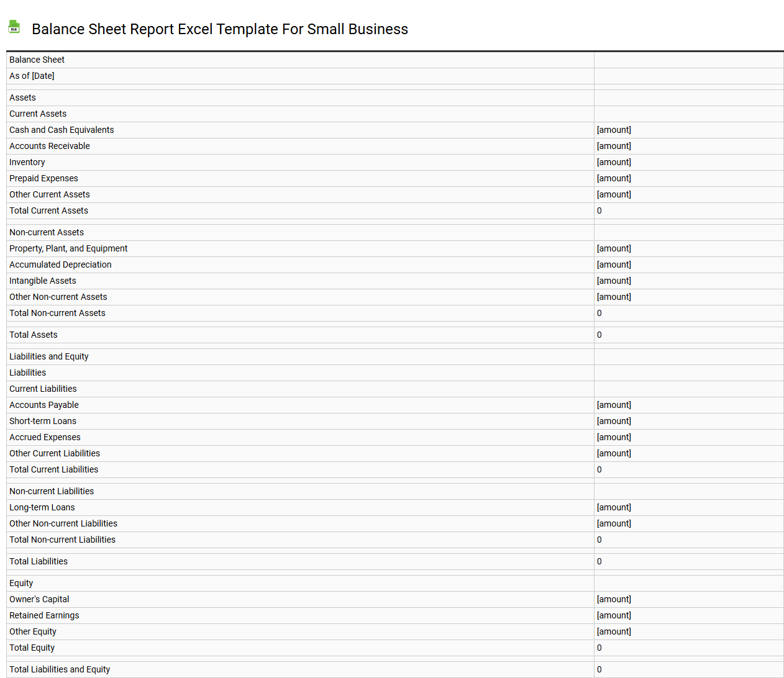Click the Inventory amount placeholder
784x678 pixels.
(614, 162)
